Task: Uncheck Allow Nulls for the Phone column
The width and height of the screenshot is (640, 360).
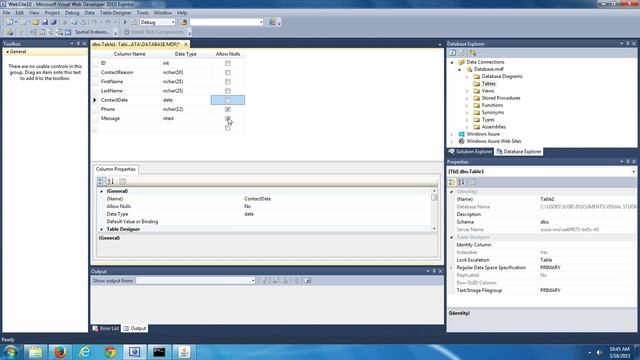Action: coord(228,109)
